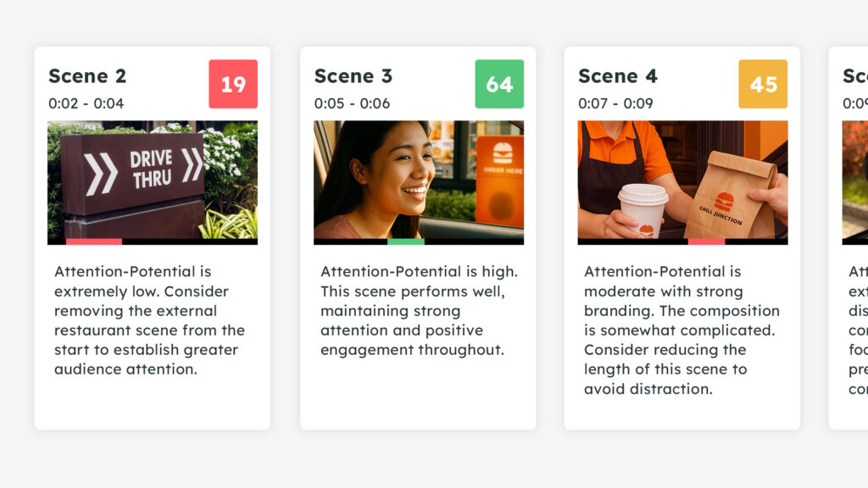Click the 0:05 - 0:06 timestamp
Image resolution: width=868 pixels, height=488 pixels.
coord(352,103)
